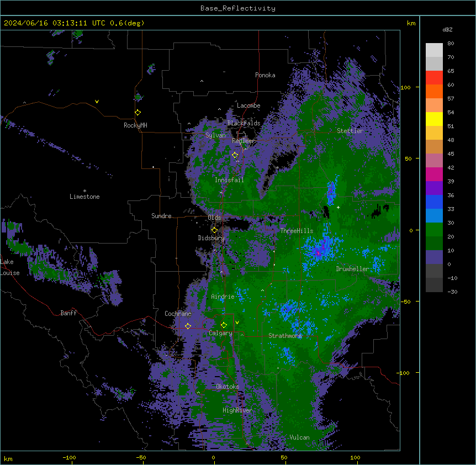The image size is (476, 465).
Task: Click the yellow V marker northeast of Calgary
Action: click(x=237, y=323)
